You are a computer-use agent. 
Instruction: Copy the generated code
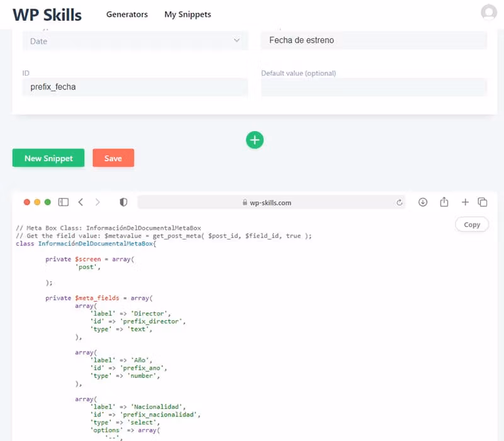click(471, 225)
